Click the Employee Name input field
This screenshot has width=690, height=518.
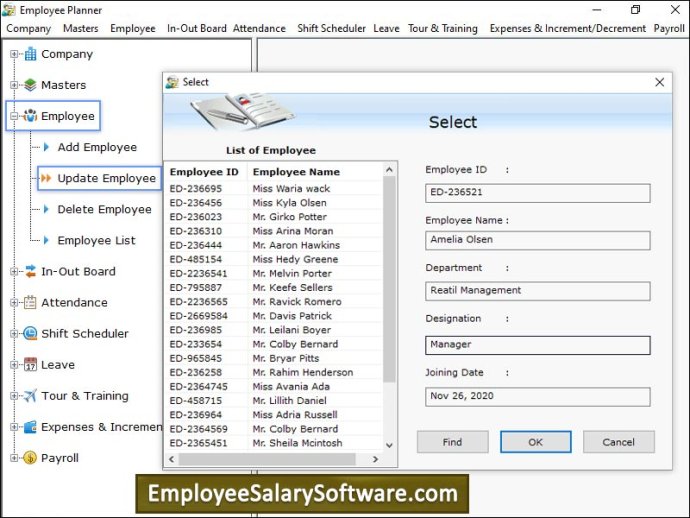[537, 240]
